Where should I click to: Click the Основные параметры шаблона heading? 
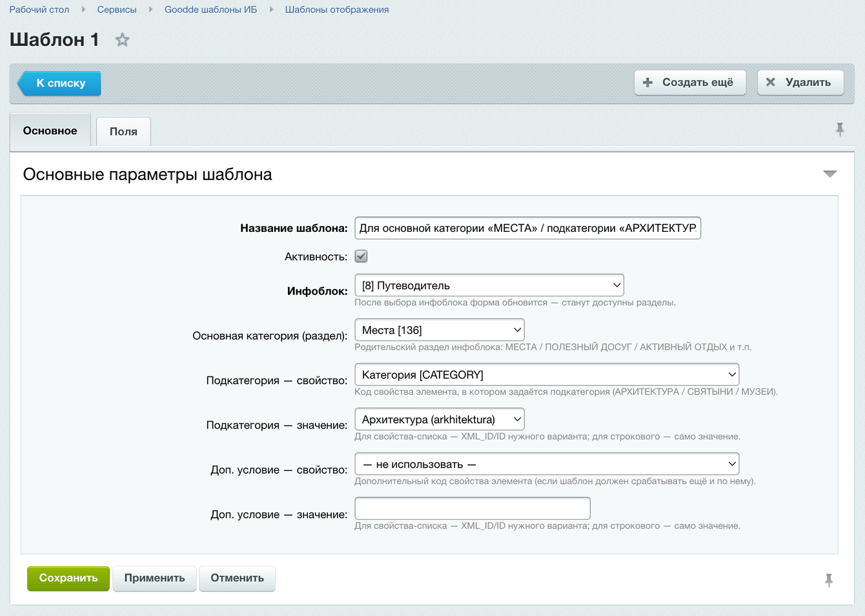[x=147, y=174]
